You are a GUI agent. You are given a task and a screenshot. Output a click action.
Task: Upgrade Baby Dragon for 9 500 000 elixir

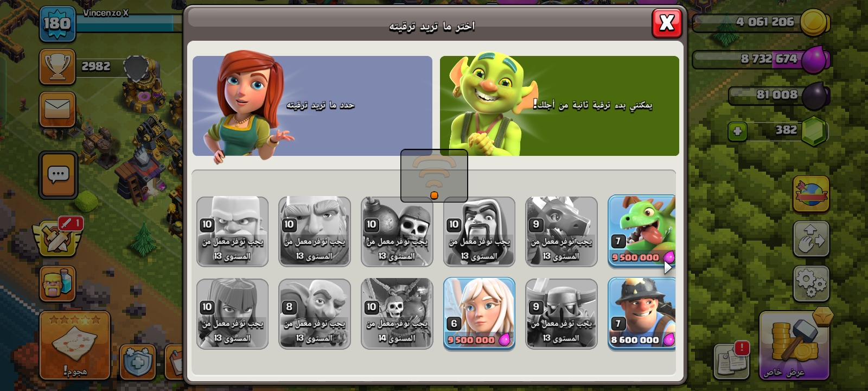(x=642, y=232)
